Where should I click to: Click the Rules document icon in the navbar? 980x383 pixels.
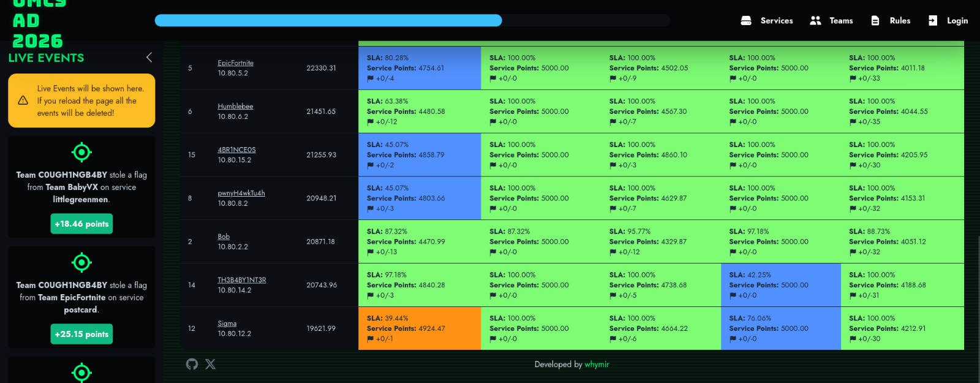pos(875,20)
